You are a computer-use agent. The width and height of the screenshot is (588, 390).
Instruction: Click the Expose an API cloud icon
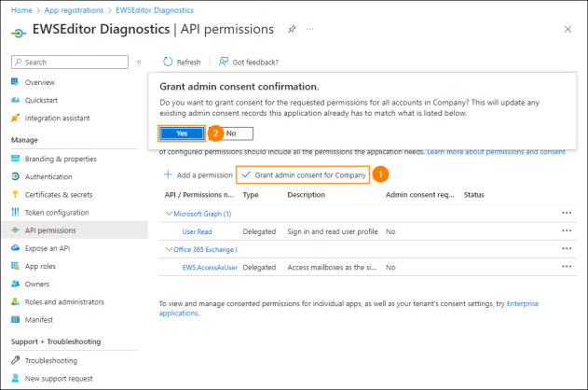(x=15, y=248)
